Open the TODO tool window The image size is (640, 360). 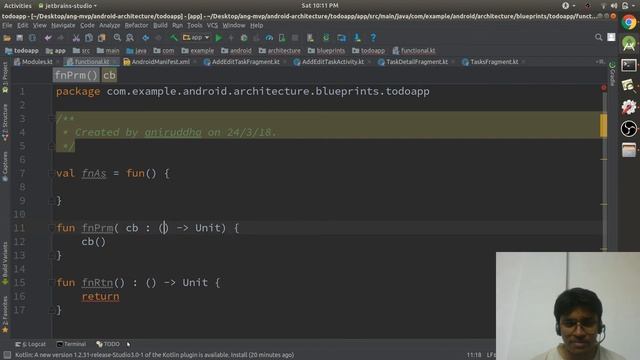(108, 344)
